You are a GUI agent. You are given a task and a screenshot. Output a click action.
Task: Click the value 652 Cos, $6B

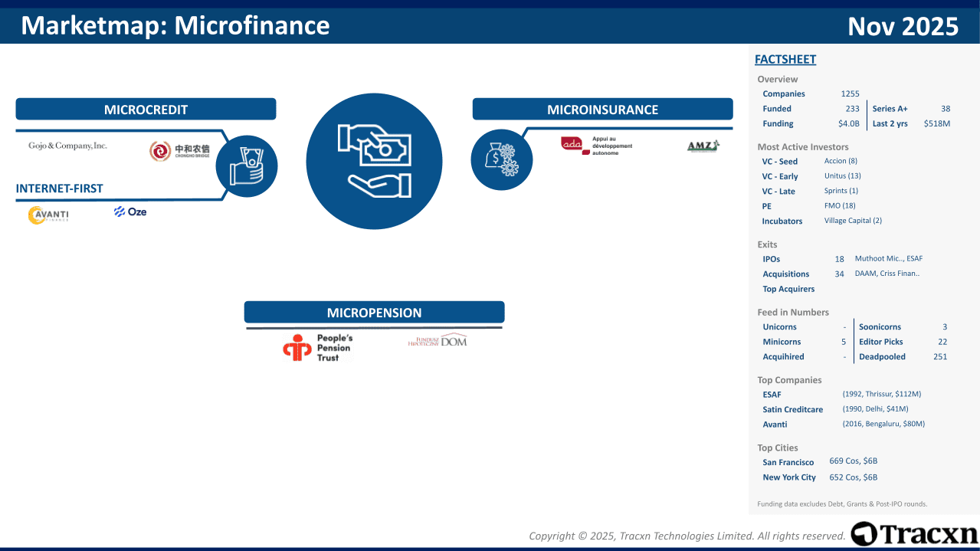click(854, 477)
